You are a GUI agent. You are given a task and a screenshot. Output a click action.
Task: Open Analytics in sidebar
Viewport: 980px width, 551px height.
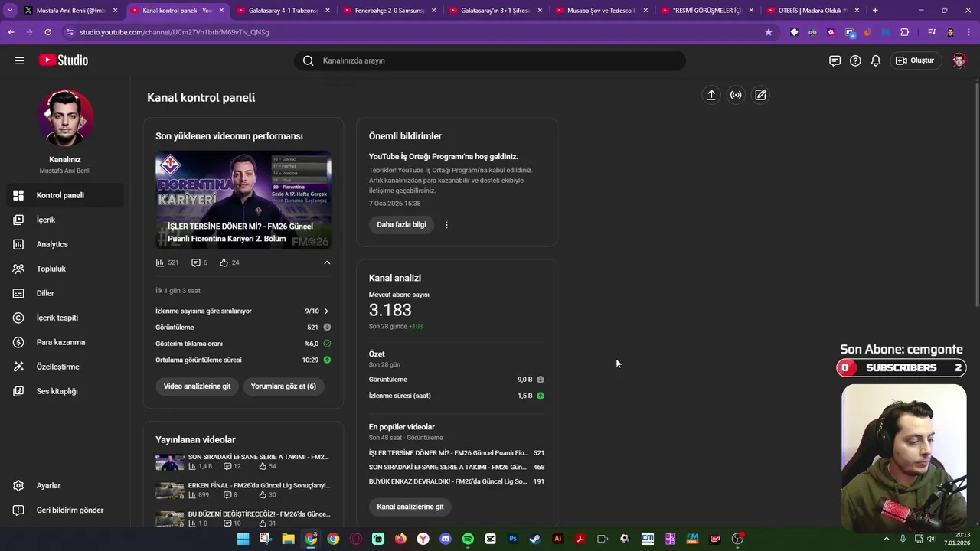(65, 244)
